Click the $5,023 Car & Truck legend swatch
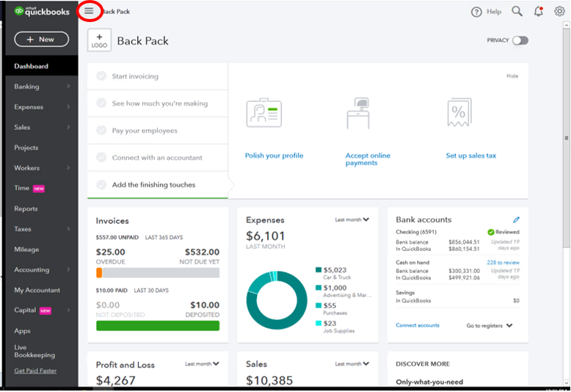Viewport: 571px width, 392px height. (319, 270)
